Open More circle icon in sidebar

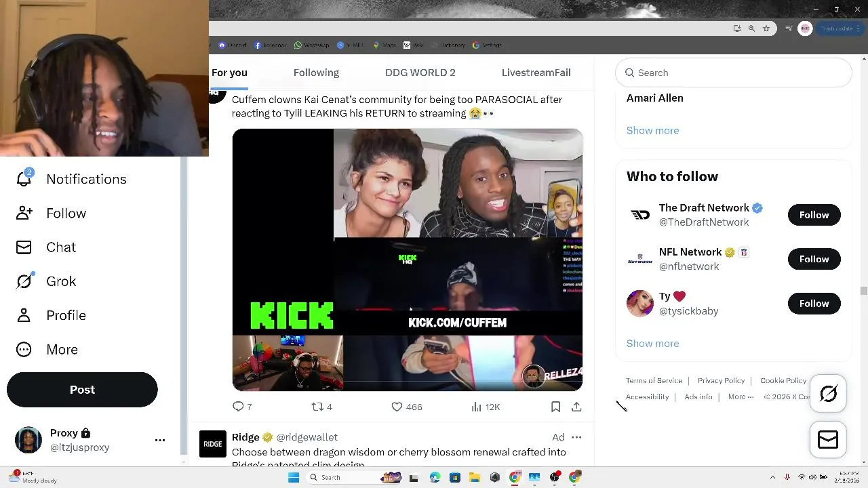pos(24,349)
